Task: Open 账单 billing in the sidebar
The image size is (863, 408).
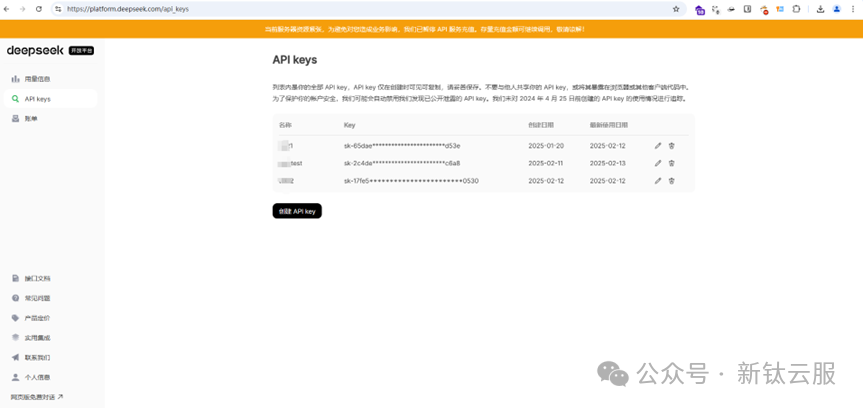Action: pyautogui.click(x=50, y=118)
